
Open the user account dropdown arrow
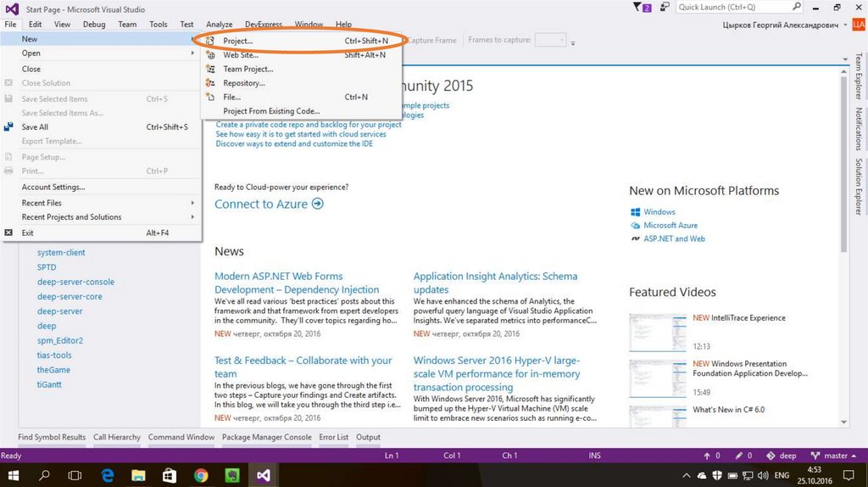click(846, 25)
